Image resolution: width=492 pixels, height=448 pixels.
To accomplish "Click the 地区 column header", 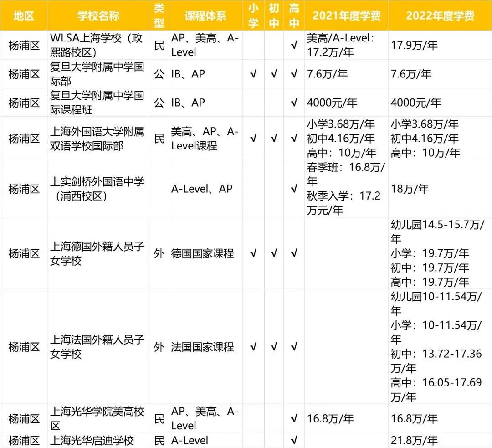I will tap(24, 15).
